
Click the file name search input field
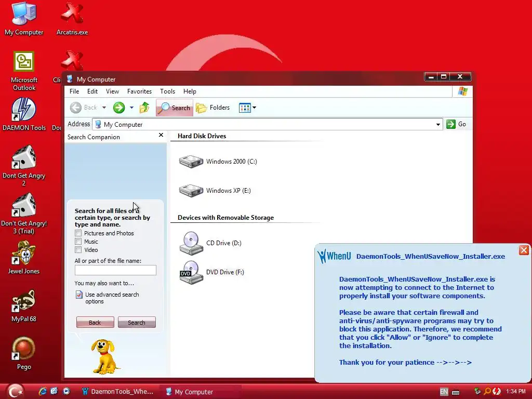click(115, 270)
